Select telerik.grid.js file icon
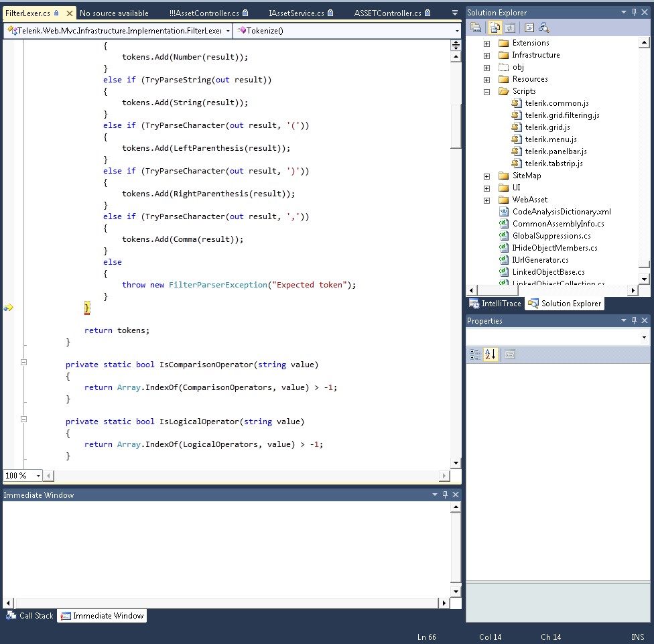Image resolution: width=654 pixels, height=644 pixels. (517, 127)
